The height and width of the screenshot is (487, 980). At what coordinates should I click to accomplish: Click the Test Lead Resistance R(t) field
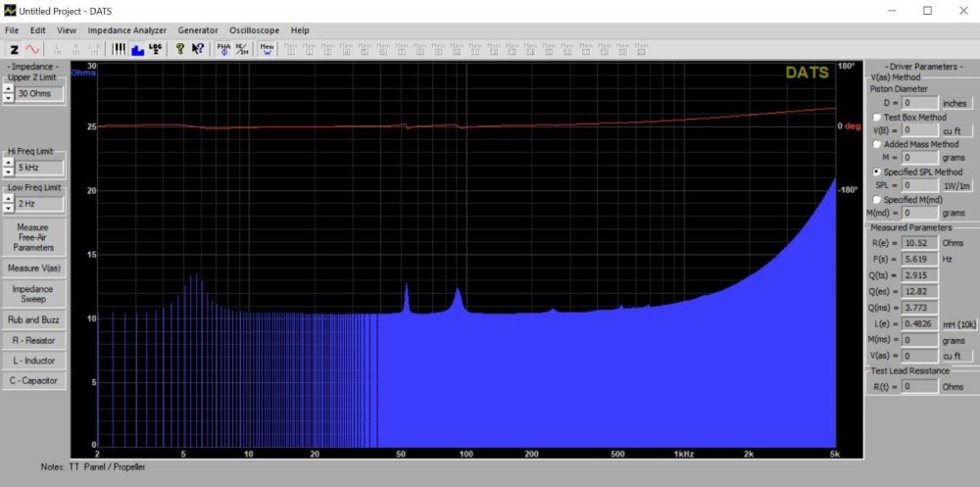pyautogui.click(x=920, y=386)
